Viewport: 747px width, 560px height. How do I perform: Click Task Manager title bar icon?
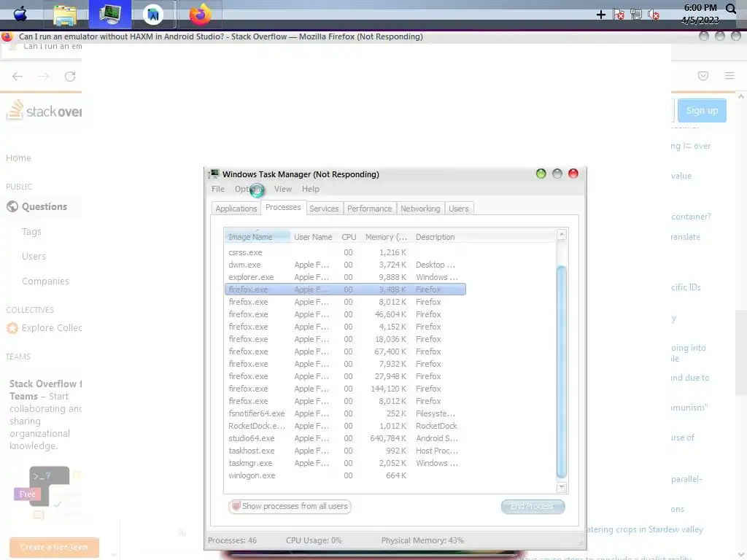pyautogui.click(x=214, y=174)
